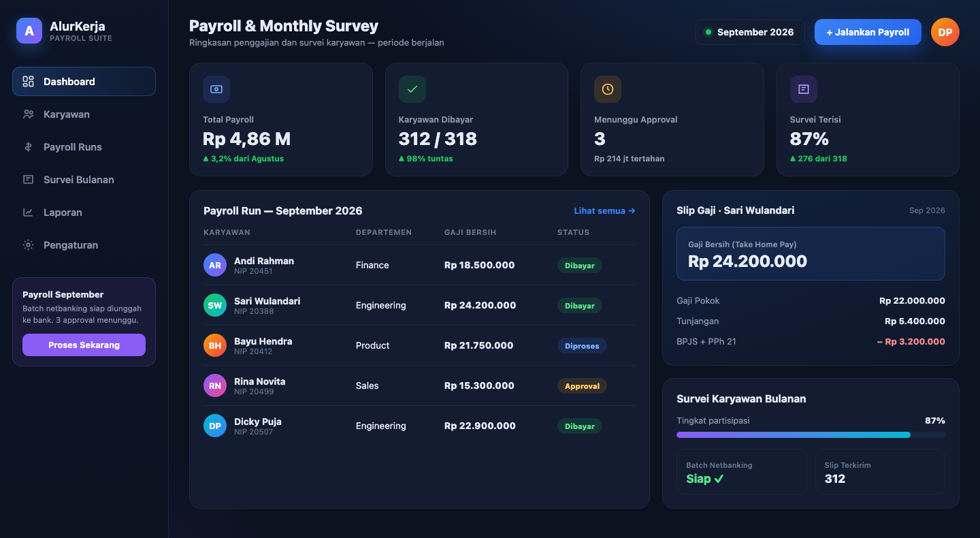Click the Batch Netbanking Siap tile
Viewport: 980px width, 538px height.
(742, 471)
